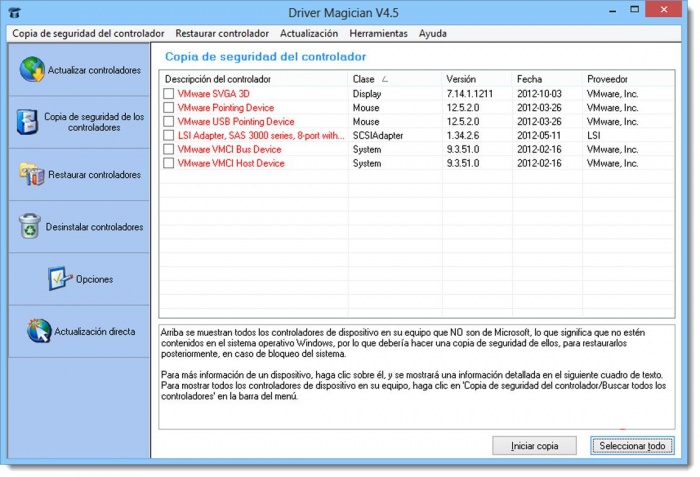Close the Driver Magician window
This screenshot has width=700, height=477.
click(663, 9)
